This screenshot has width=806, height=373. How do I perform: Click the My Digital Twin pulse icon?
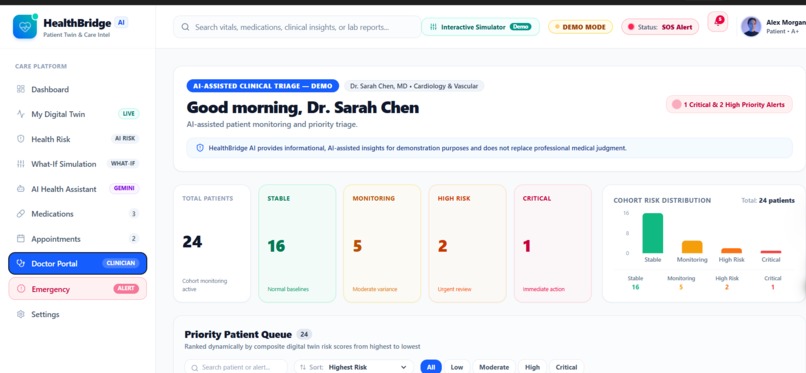click(21, 114)
